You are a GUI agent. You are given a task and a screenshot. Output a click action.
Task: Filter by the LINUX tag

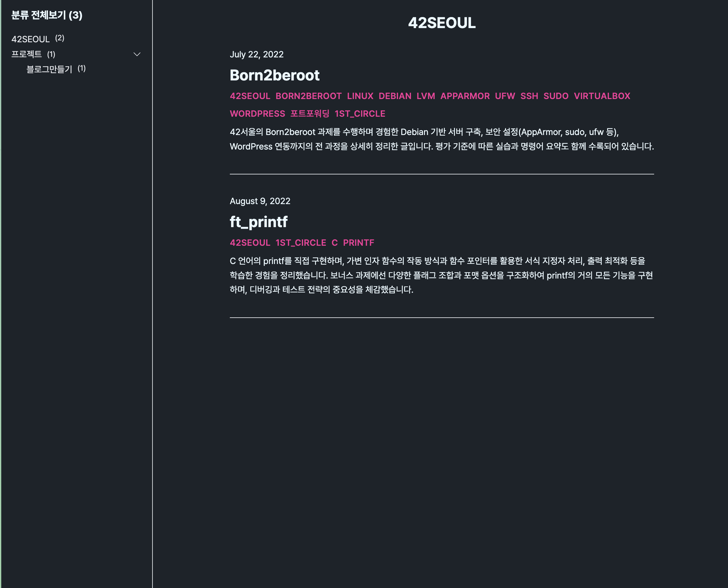(360, 96)
